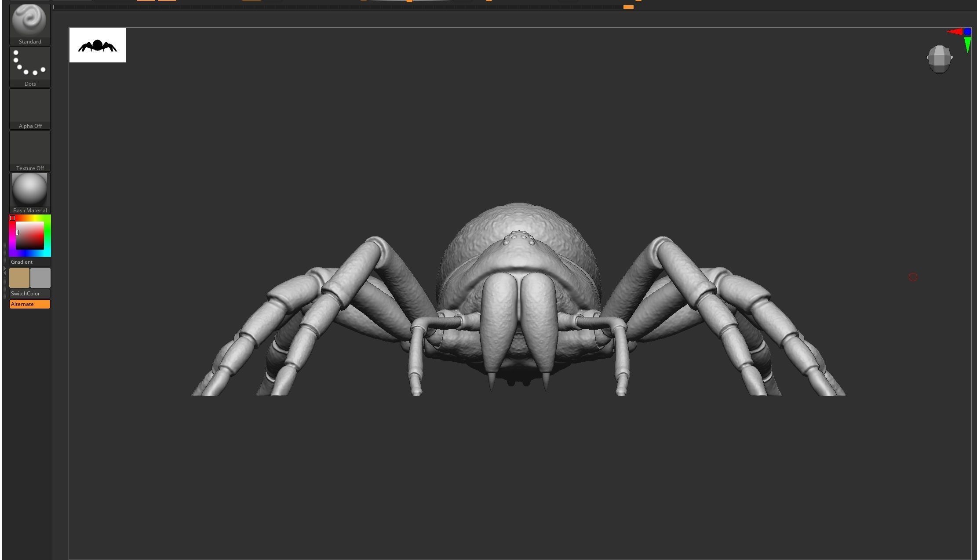Click the spider model in the canvas

(x=519, y=286)
